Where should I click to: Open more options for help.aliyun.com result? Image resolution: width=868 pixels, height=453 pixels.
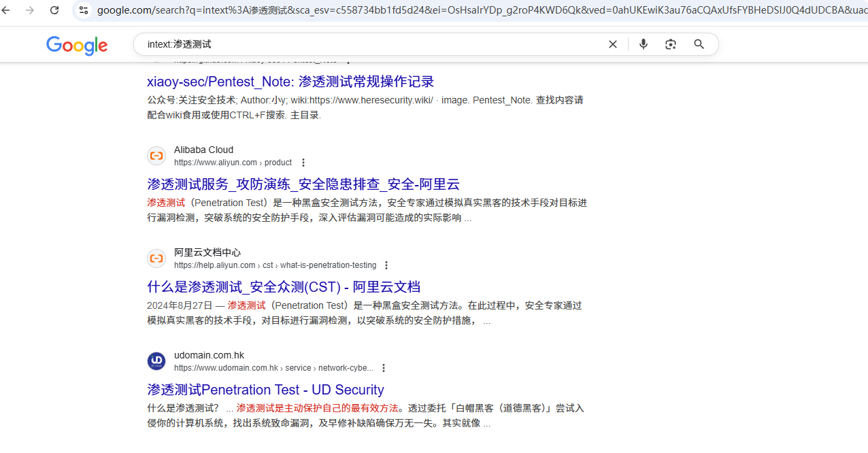point(386,265)
